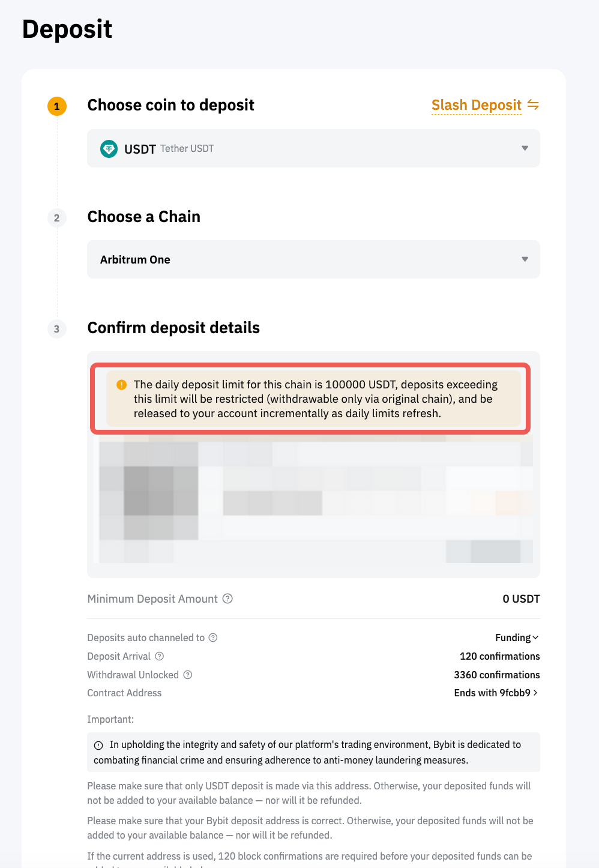Click the step 1 orange number badge
599x868 pixels.
pyautogui.click(x=57, y=106)
